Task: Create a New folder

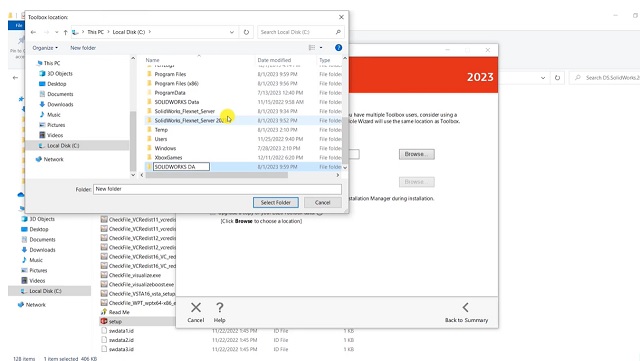Action: click(83, 48)
